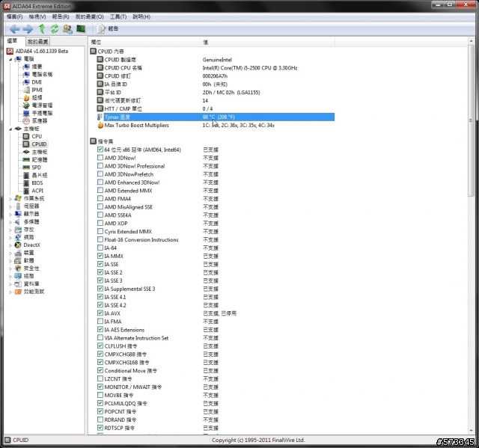Toggle the IA AES Extensions checkbox
The height and width of the screenshot is (448, 479).
pyautogui.click(x=100, y=329)
